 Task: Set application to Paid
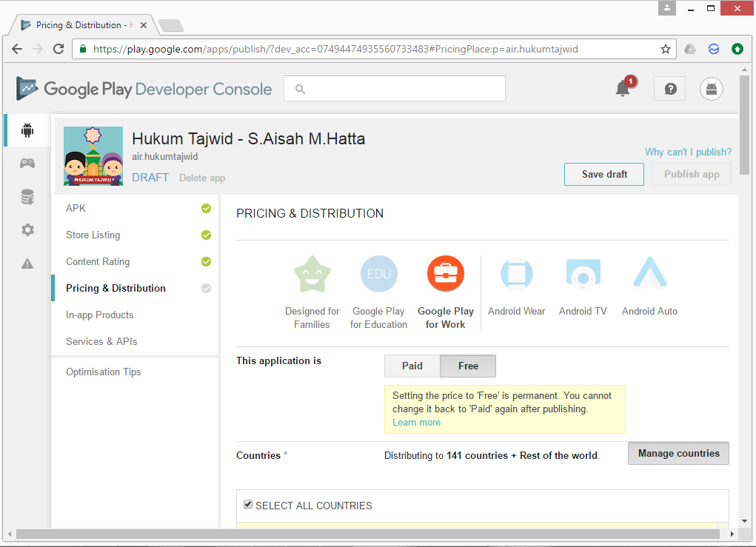point(412,366)
